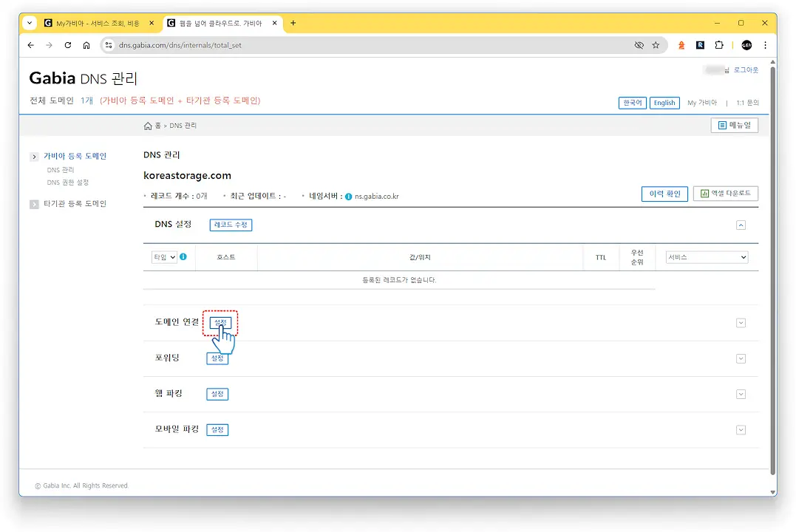
Task: Click the dark R extension icon
Action: tap(700, 45)
